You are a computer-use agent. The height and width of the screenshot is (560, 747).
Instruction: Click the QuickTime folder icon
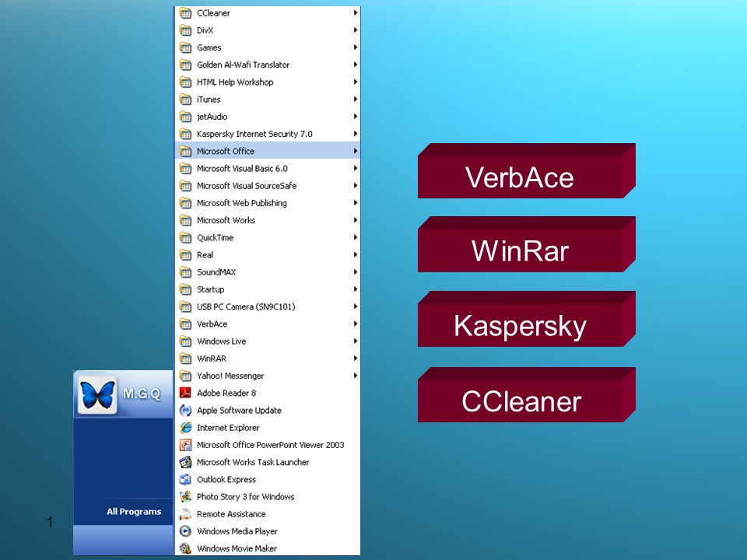tap(185, 237)
